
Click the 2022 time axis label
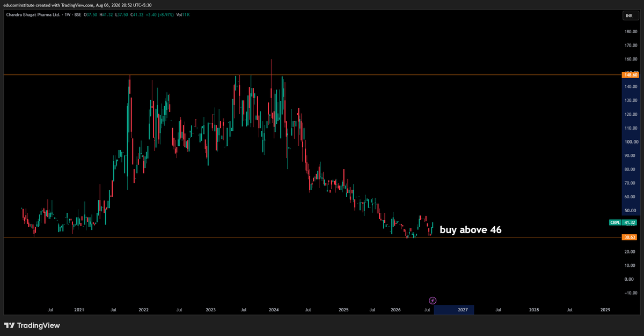click(143, 310)
